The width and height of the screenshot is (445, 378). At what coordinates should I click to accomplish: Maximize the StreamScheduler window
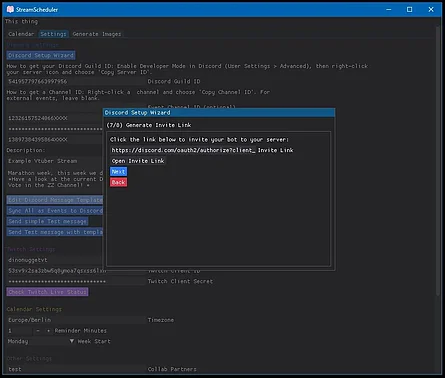tap(410, 9)
